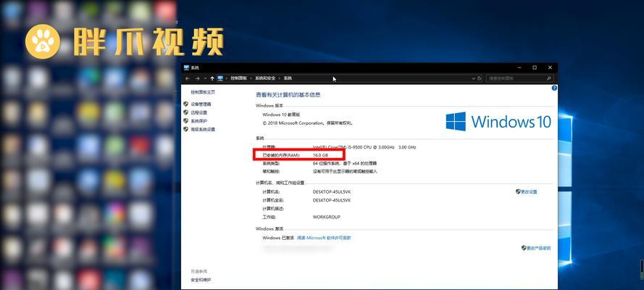Open the recent locations dropdown arrow
This screenshot has width=644, height=290.
[205, 78]
